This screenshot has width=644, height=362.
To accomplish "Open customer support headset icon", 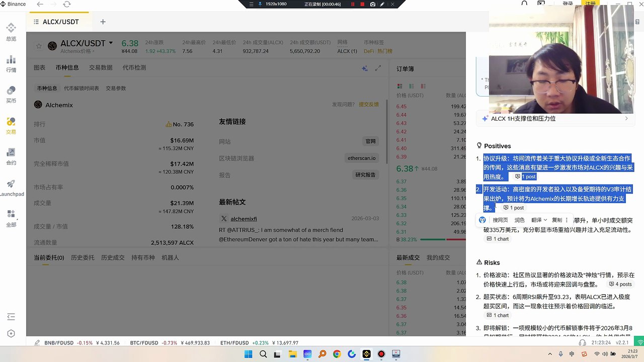I will click(583, 343).
